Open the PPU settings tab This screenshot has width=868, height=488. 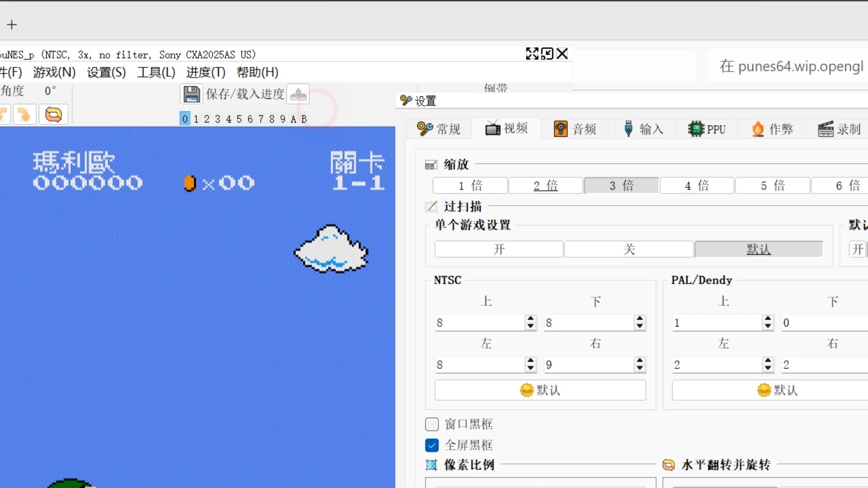(x=707, y=129)
